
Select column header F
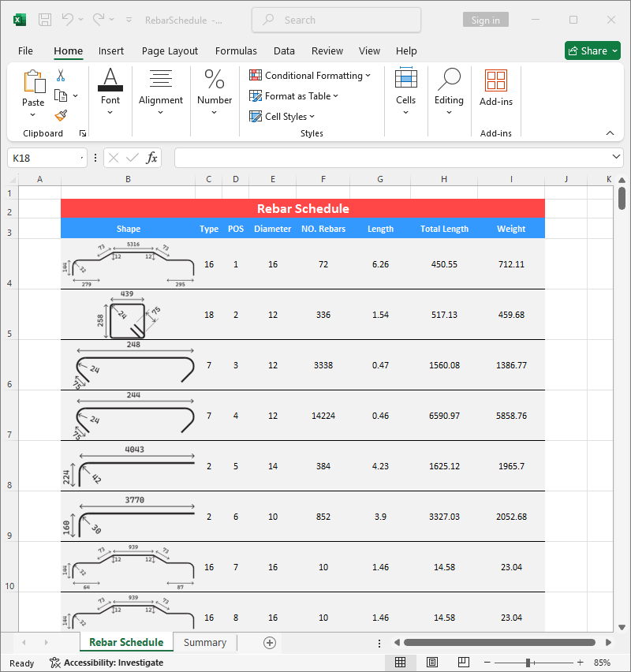click(x=323, y=179)
